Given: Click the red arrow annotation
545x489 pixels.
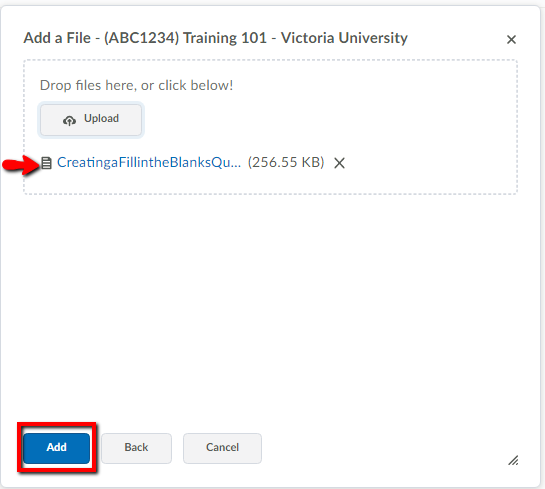Looking at the screenshot, I should pos(21,165).
